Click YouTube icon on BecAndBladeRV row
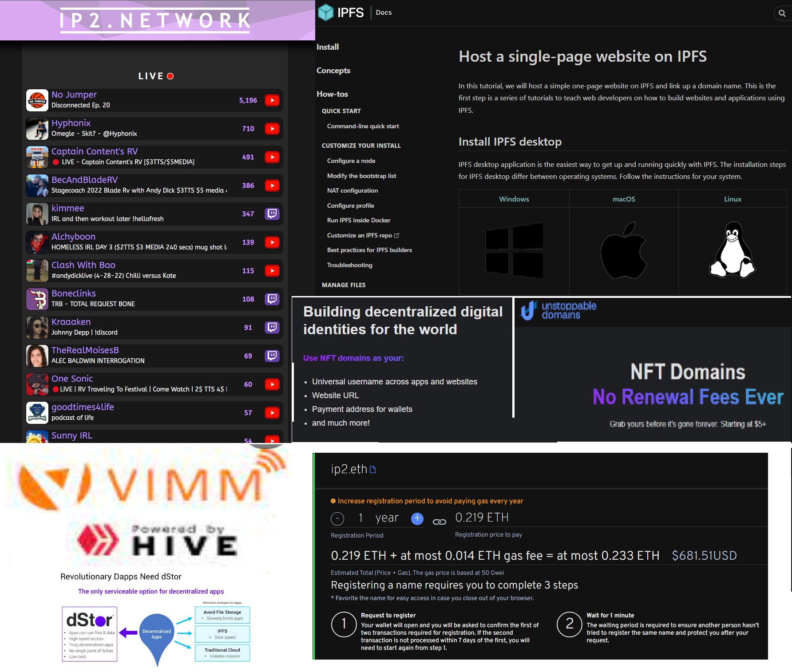 coord(272,186)
